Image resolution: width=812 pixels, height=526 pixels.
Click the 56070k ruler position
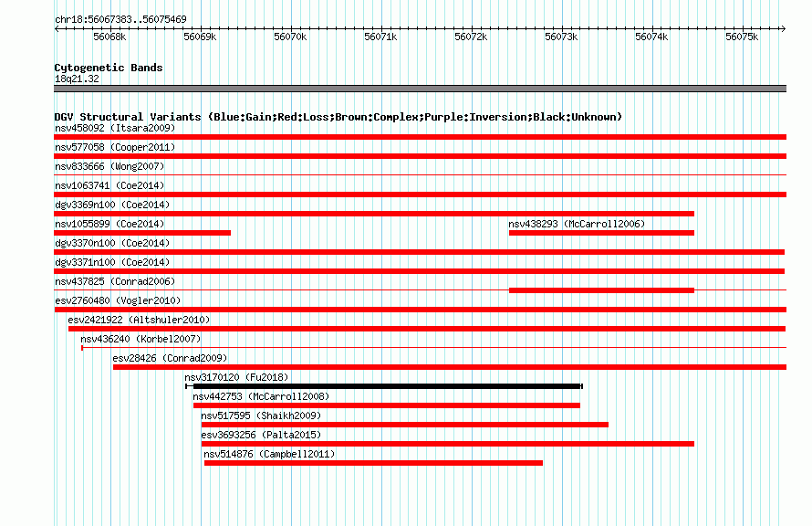click(290, 37)
